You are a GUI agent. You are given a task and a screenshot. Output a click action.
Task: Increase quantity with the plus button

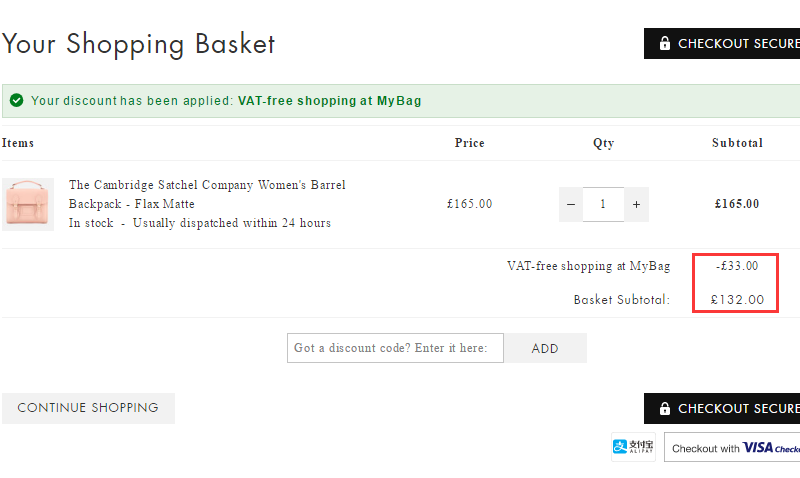click(x=636, y=204)
